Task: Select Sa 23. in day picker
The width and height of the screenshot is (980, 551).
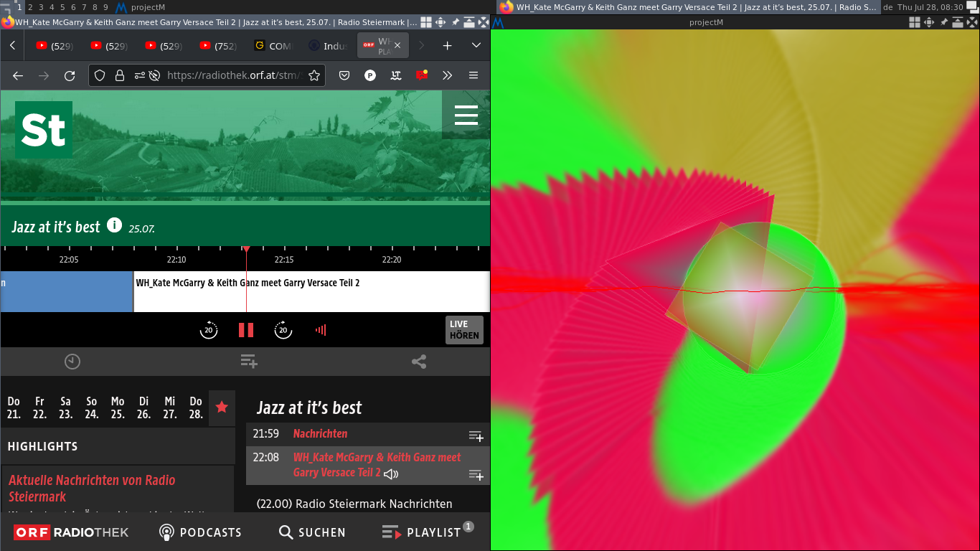Action: coord(65,408)
